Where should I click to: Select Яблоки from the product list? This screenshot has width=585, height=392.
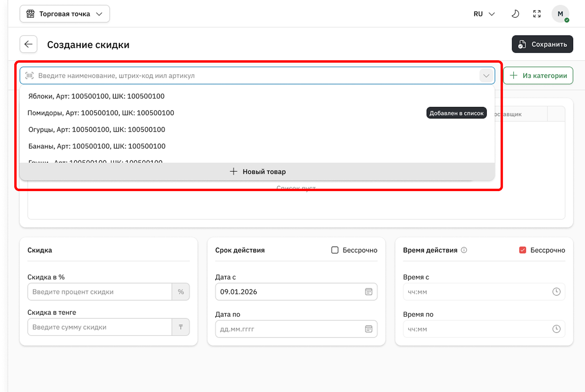pyautogui.click(x=97, y=96)
